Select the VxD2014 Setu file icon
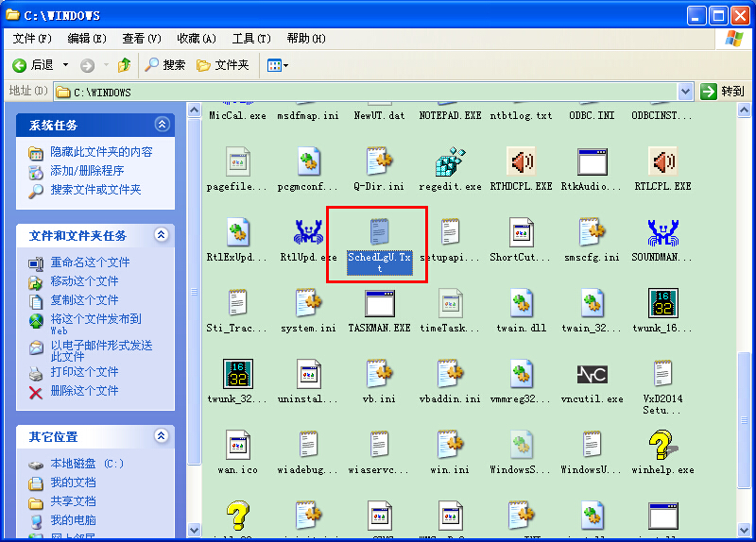The height and width of the screenshot is (542, 756). click(x=663, y=374)
